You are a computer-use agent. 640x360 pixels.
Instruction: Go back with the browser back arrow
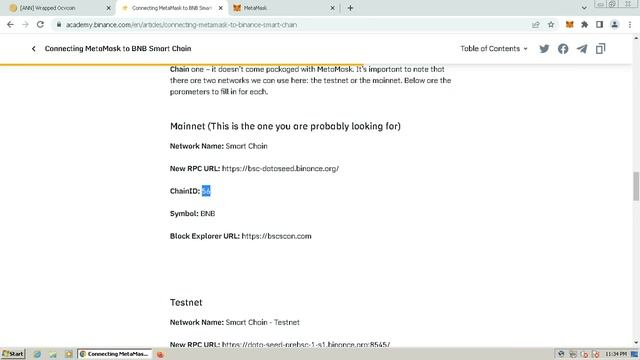click(x=10, y=24)
